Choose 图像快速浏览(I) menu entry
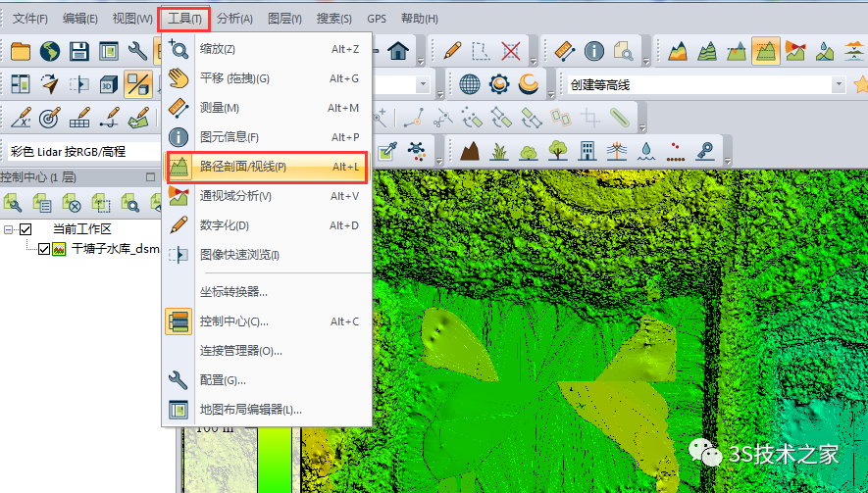 pos(268,255)
